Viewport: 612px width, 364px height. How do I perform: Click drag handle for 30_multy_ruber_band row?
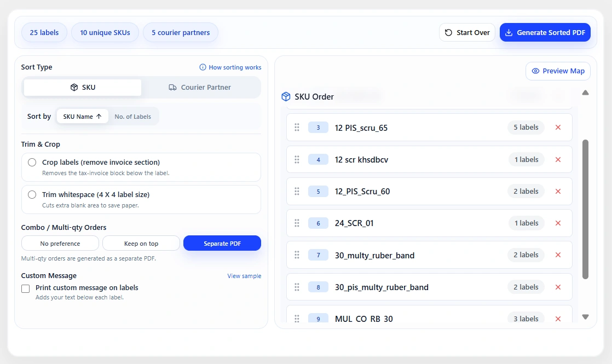click(297, 255)
